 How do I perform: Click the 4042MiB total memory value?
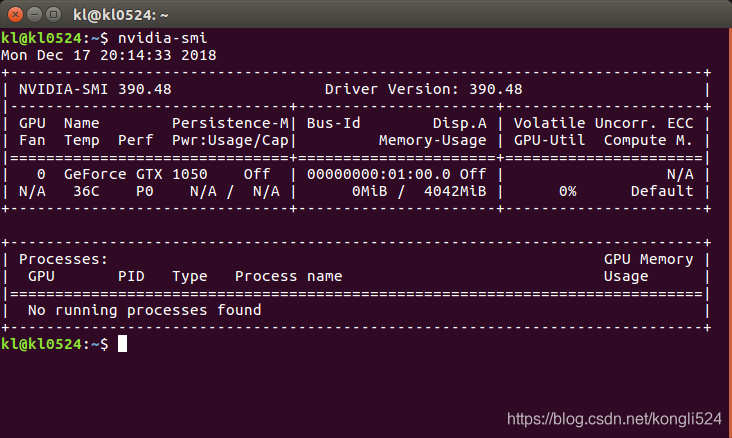(x=455, y=191)
